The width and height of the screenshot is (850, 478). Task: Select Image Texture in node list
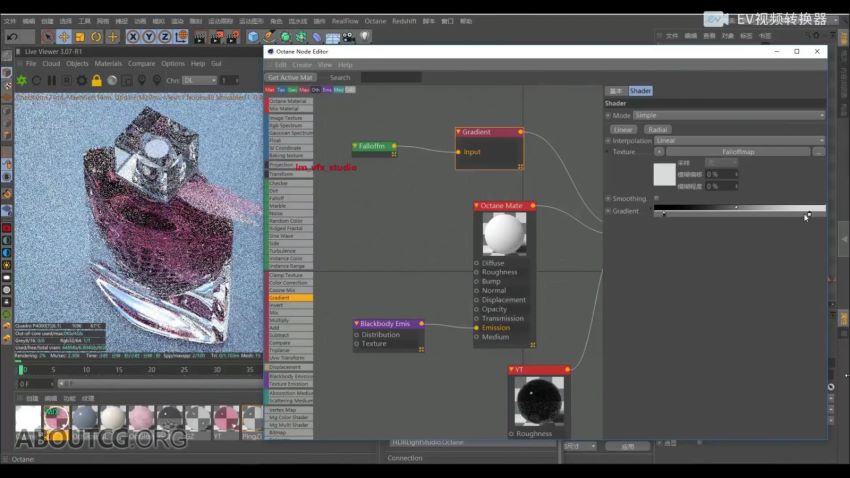click(289, 118)
